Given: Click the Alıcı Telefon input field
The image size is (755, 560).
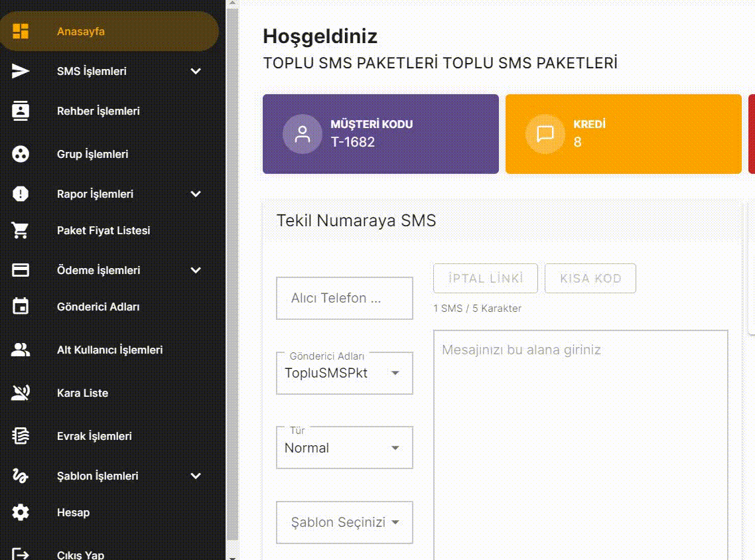Looking at the screenshot, I should 344,298.
